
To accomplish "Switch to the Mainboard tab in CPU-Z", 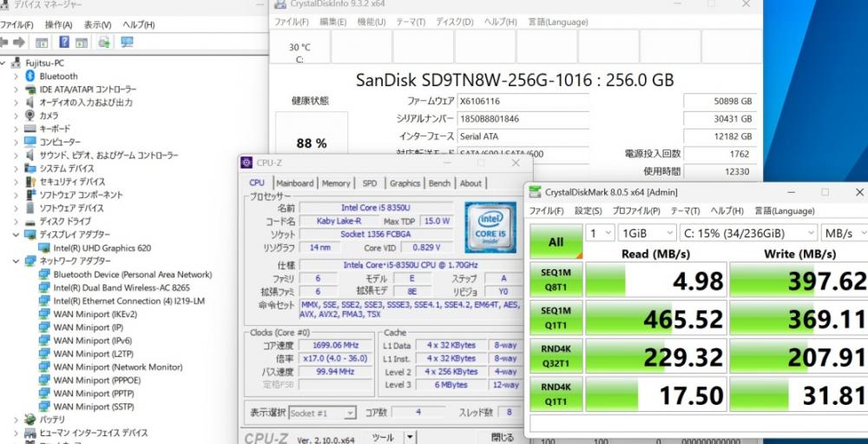I will pyautogui.click(x=295, y=183).
